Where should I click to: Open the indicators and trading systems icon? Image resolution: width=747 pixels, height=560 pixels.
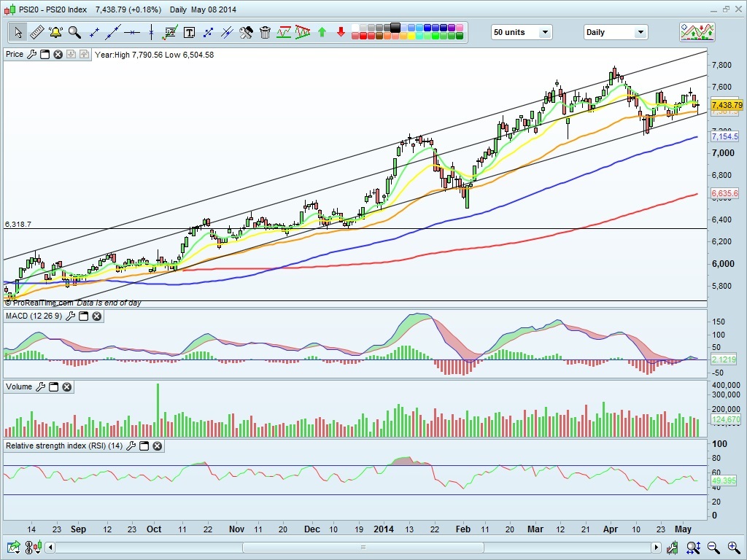point(697,32)
